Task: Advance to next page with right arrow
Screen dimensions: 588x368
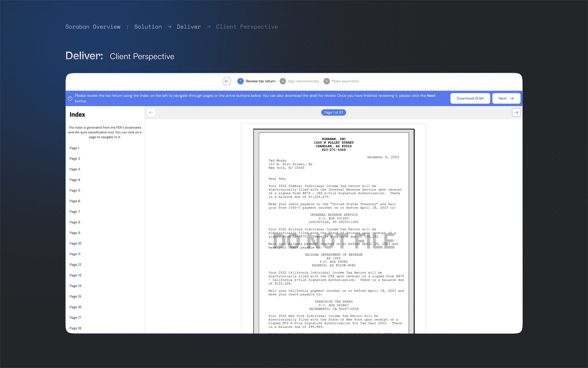Action: [516, 113]
